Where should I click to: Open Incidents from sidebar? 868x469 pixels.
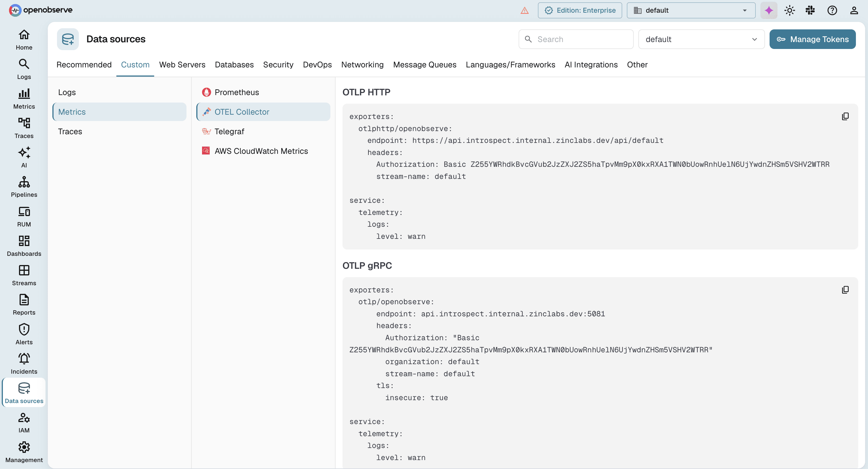point(24,364)
